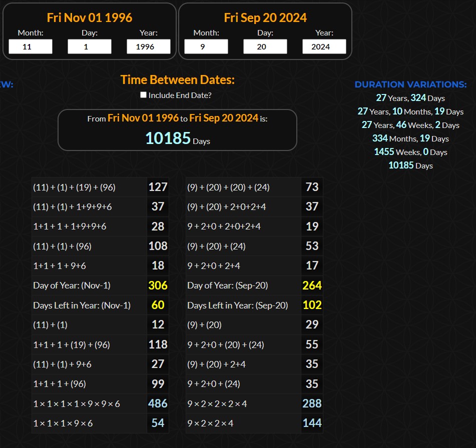Select the 27 Years, 324 Days variation
Viewport: 476px width, 448px height.
[x=410, y=98]
